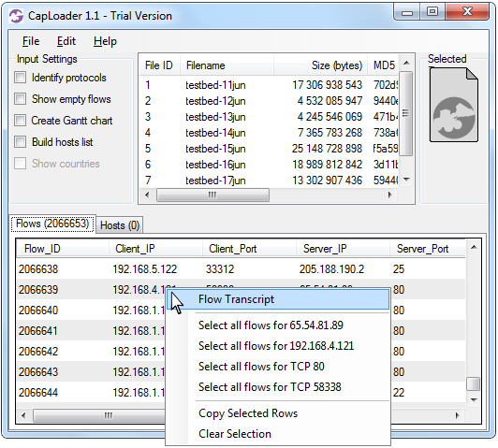This screenshot has width=498, height=448.
Task: Open the Edit menu
Action: (66, 41)
